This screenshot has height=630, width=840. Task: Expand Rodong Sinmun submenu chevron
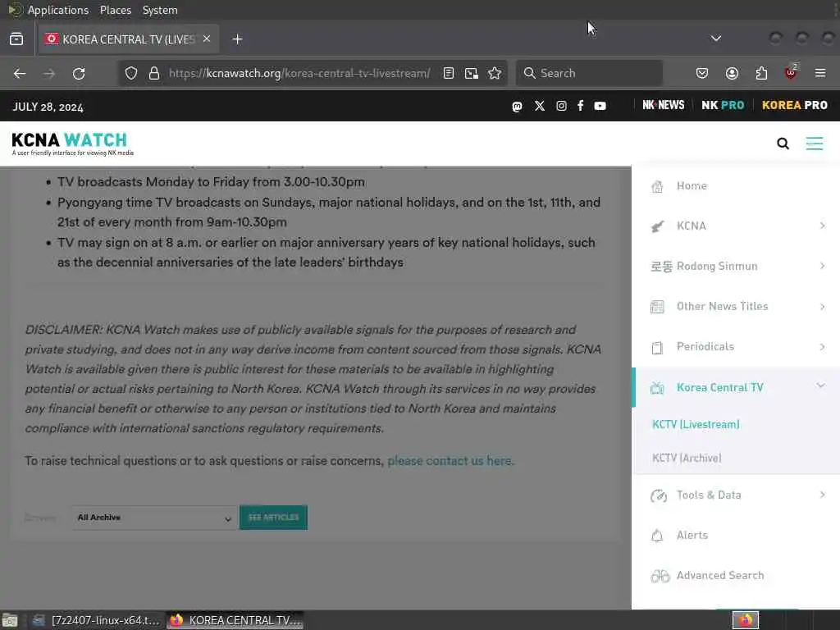[x=822, y=267]
